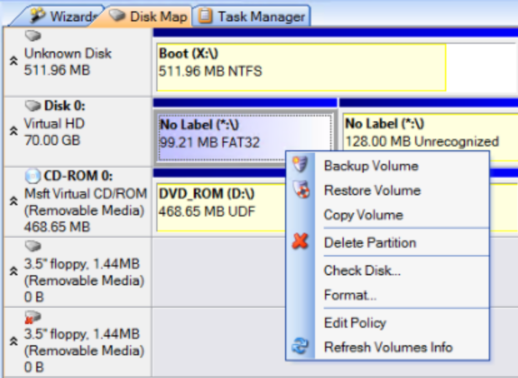Collapse the second 3.5" floppy row chevron
This screenshot has width=518, height=378.
coord(13,341)
